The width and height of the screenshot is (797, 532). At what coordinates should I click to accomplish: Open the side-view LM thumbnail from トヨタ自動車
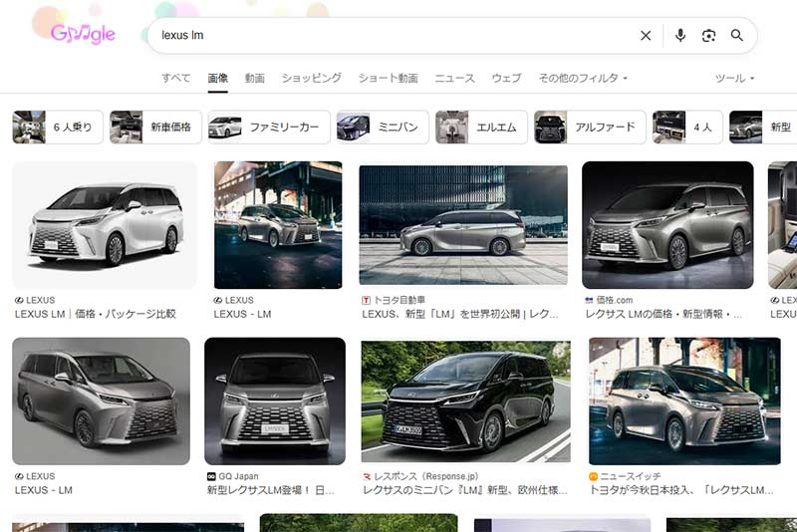click(x=463, y=225)
